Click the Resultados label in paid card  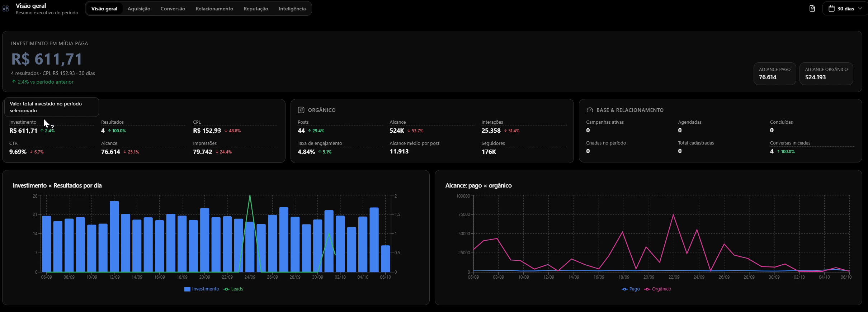(x=112, y=122)
